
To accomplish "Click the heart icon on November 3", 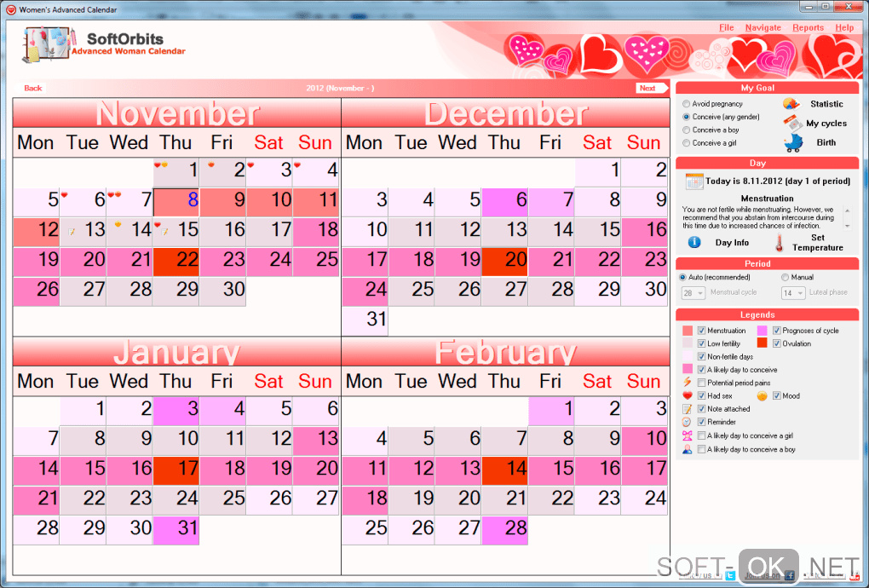I will click(250, 165).
